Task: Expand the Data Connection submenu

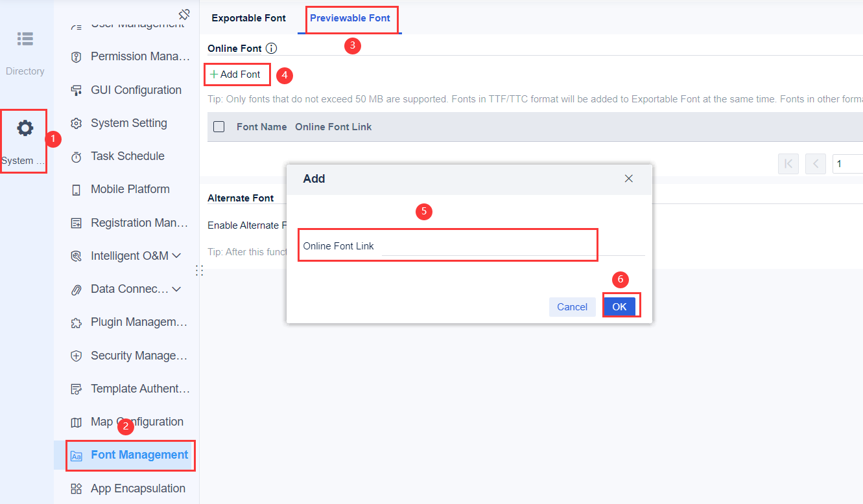Action: pyautogui.click(x=176, y=289)
